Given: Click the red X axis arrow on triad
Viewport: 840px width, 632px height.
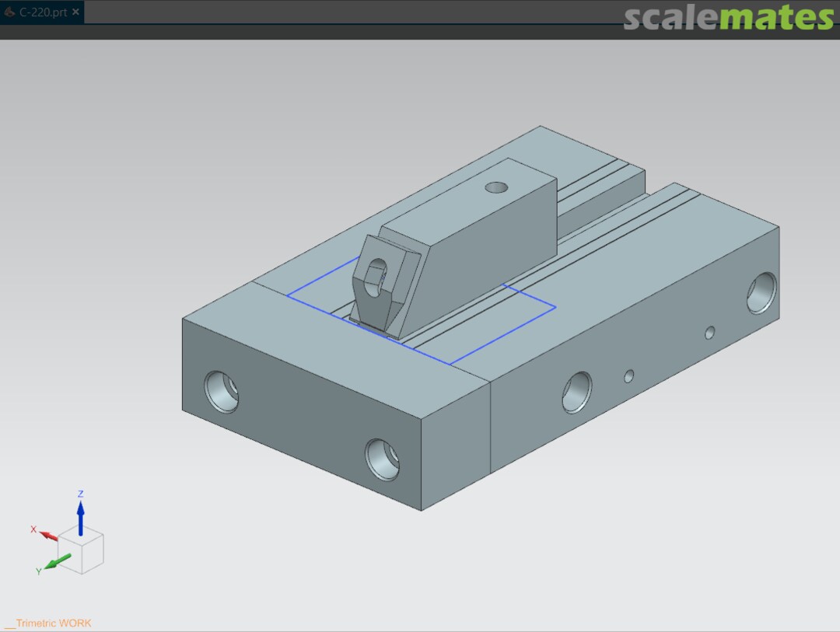Looking at the screenshot, I should 49,535.
